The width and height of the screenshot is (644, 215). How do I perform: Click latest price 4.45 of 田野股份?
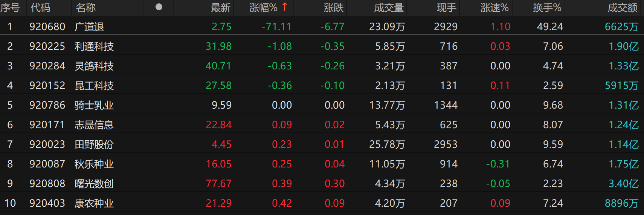tap(221, 144)
